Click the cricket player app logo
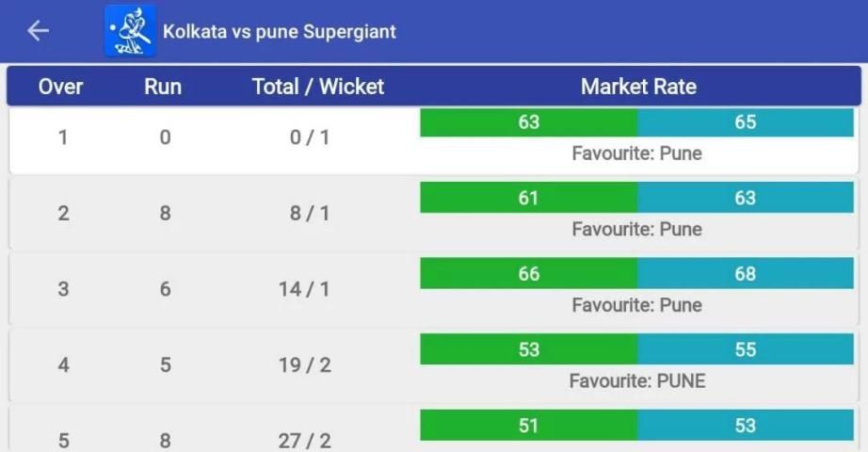 [x=130, y=31]
